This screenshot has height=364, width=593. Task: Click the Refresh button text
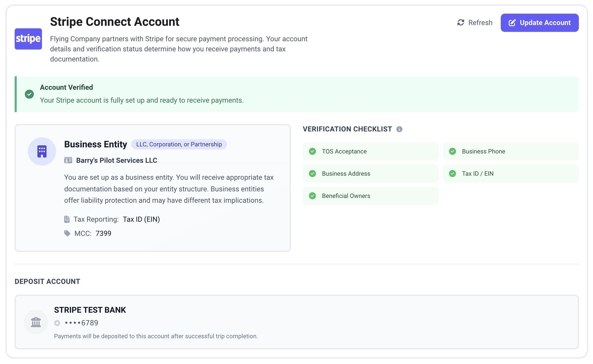(x=480, y=23)
